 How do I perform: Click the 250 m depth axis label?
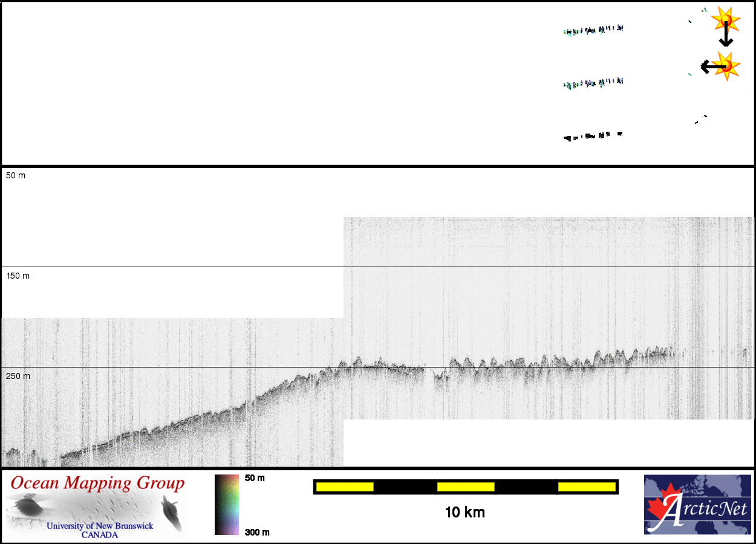click(x=18, y=376)
